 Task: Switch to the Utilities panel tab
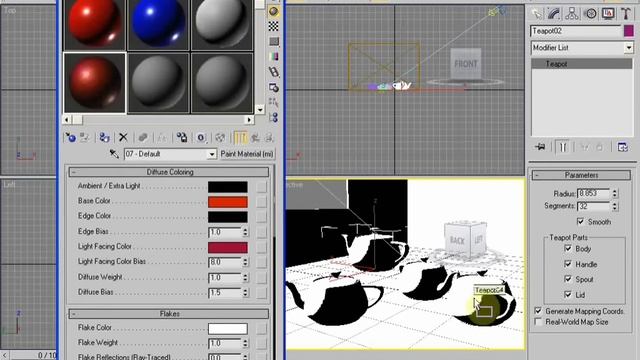(x=626, y=13)
